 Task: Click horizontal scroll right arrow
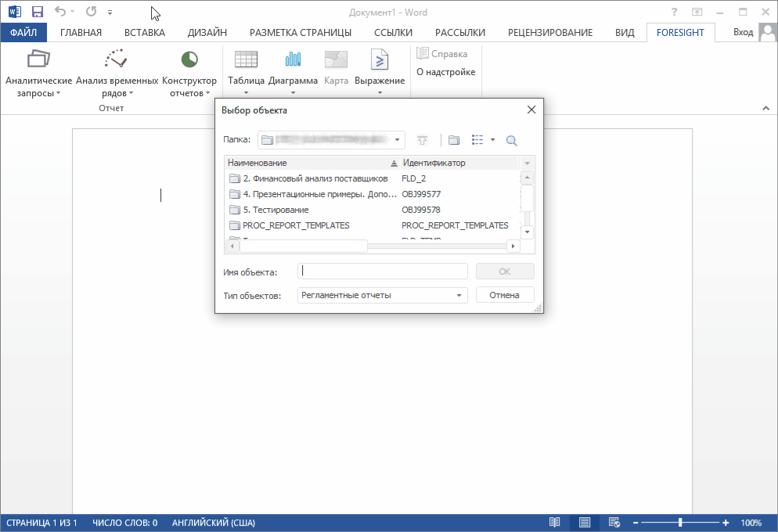coord(513,246)
